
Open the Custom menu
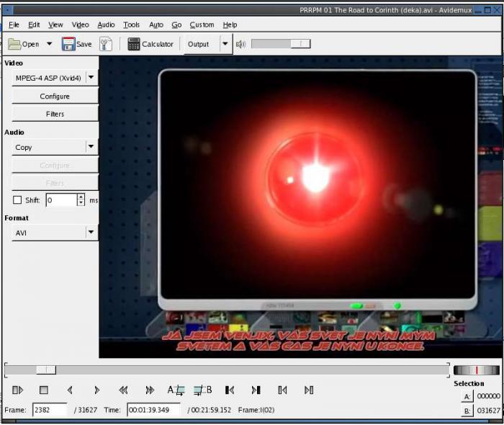(x=202, y=24)
